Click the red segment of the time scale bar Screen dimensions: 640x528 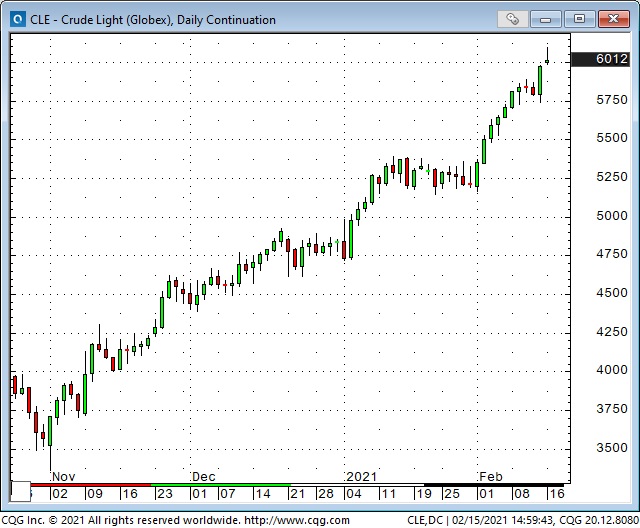[x=91, y=485]
